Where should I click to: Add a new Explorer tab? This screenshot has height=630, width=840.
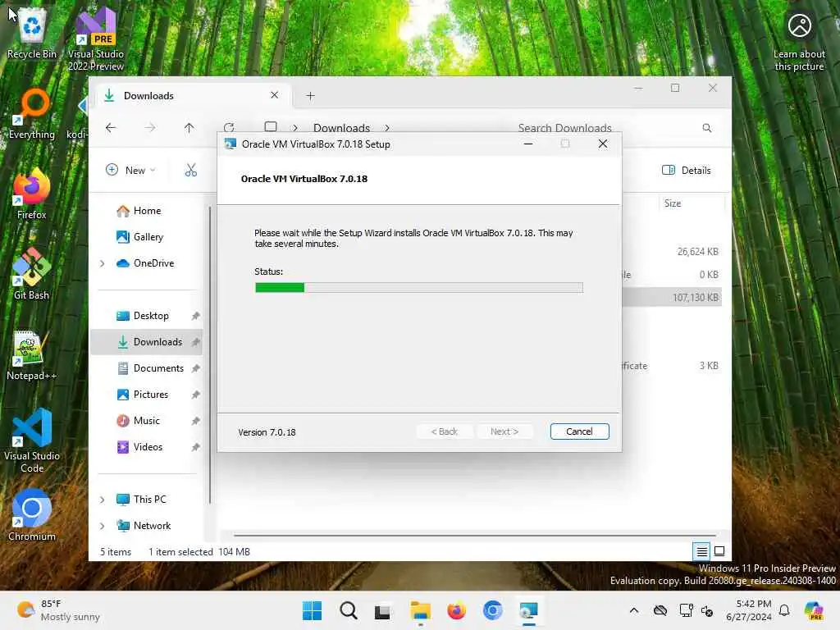pyautogui.click(x=310, y=96)
